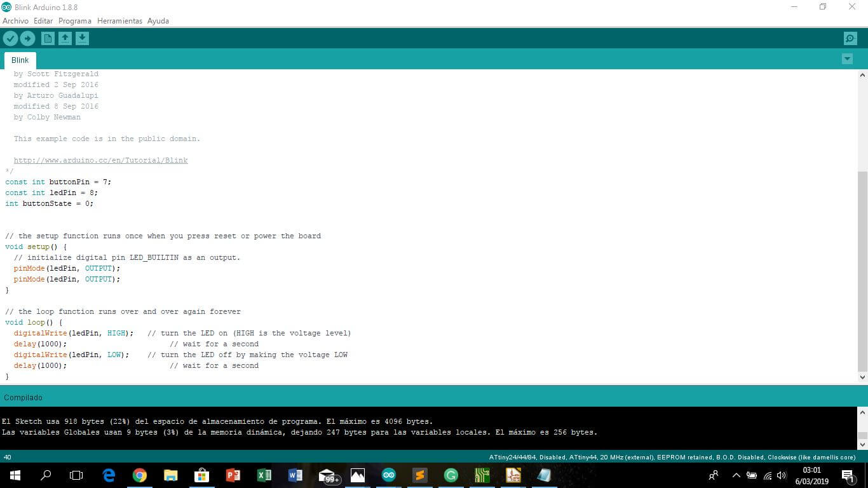Viewport: 868px width, 488px height.
Task: Create a new sketch with the New icon
Action: pos(48,39)
